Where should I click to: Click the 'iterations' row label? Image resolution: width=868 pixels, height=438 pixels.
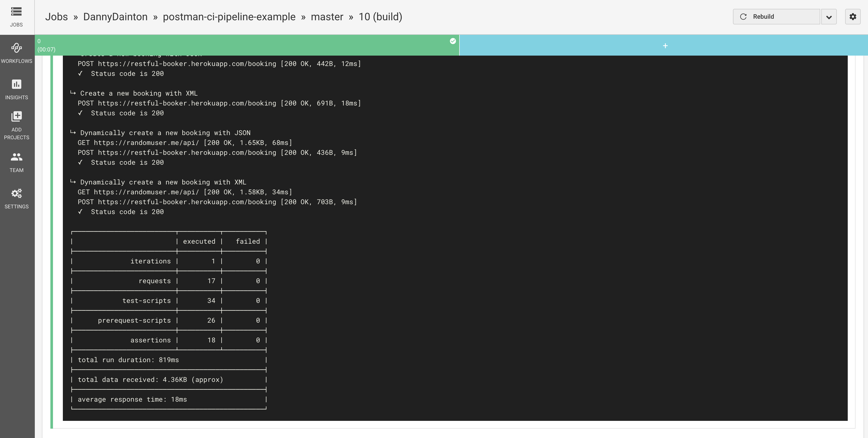(x=151, y=261)
